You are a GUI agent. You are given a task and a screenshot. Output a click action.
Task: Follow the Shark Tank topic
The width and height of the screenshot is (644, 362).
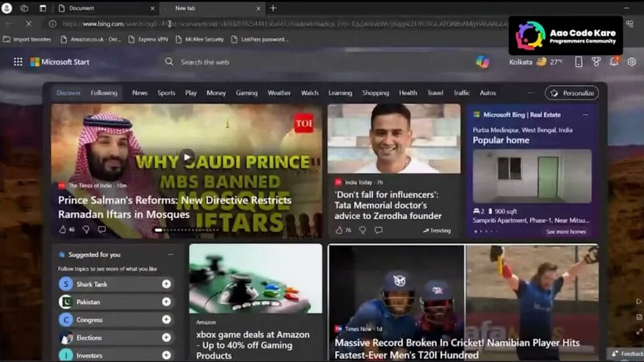(166, 284)
